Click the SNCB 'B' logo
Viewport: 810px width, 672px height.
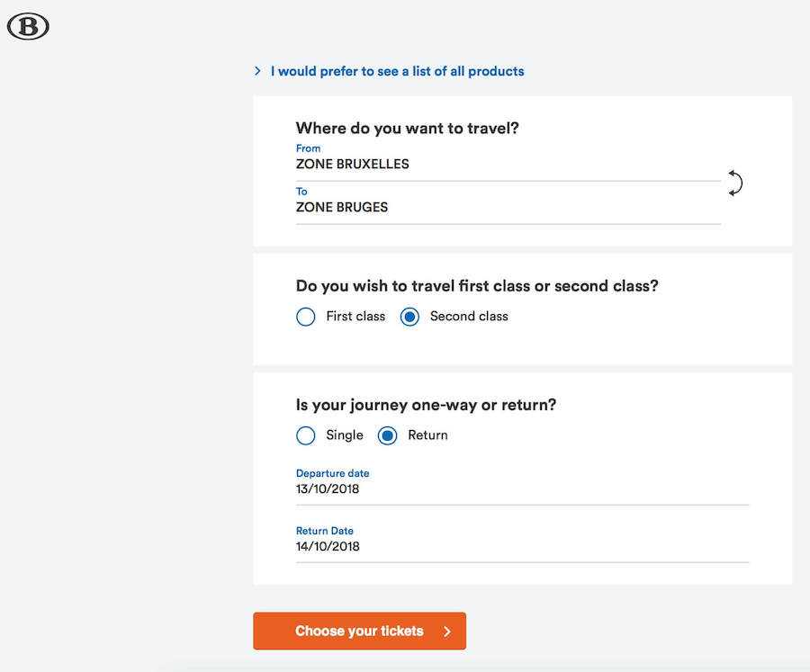click(28, 27)
